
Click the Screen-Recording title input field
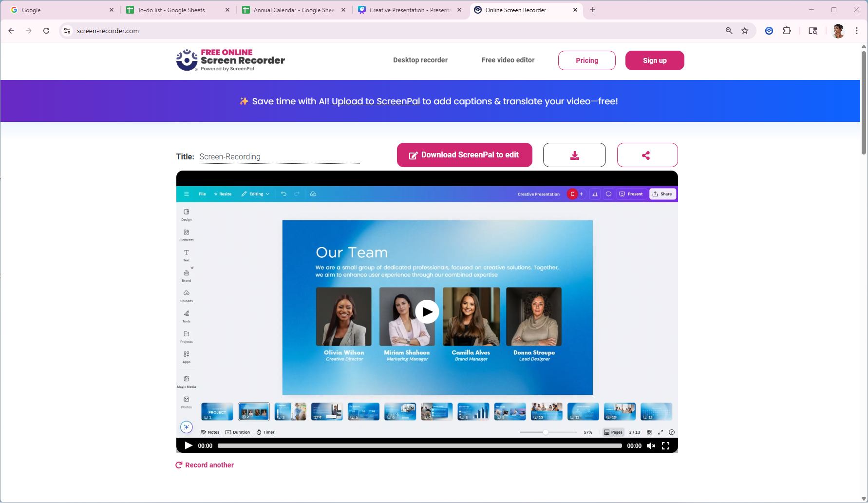click(x=279, y=157)
